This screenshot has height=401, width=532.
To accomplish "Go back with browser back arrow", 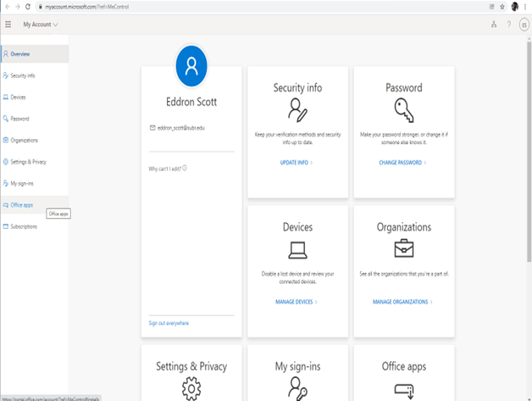I will [8, 7].
